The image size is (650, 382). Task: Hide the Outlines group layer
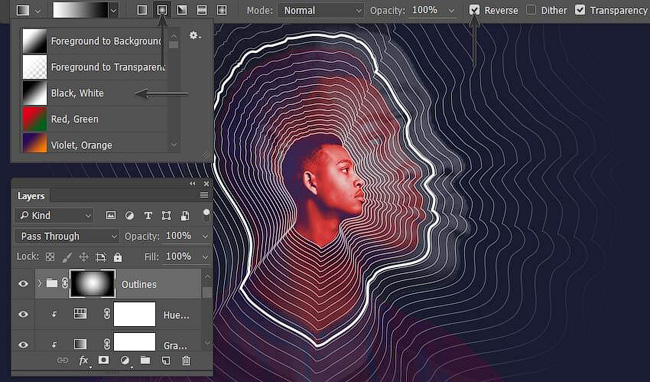(x=23, y=284)
